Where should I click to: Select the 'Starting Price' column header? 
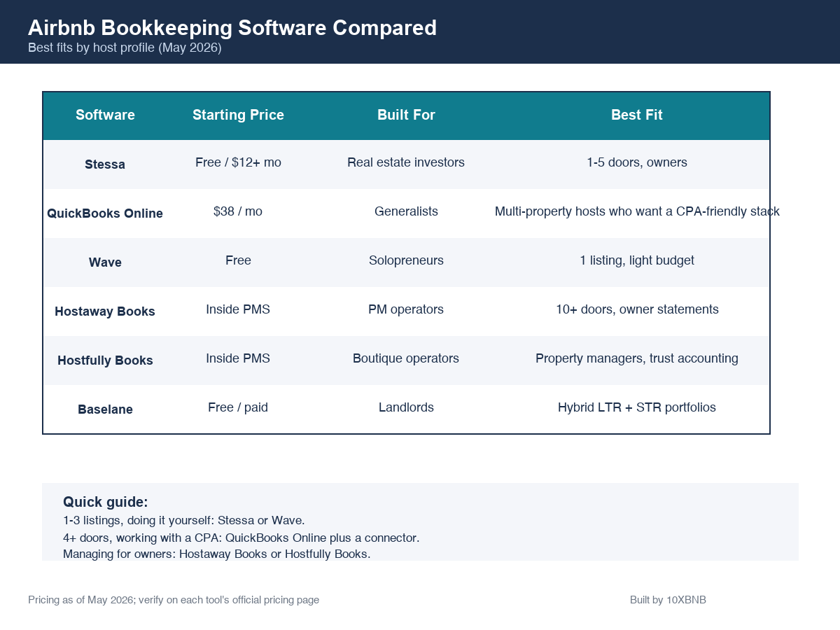tap(238, 115)
